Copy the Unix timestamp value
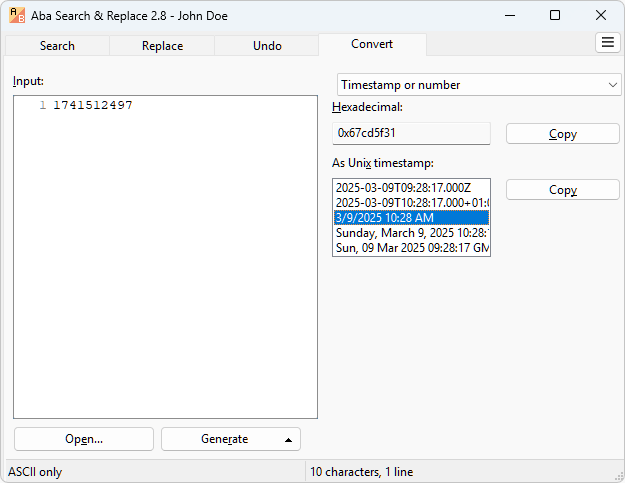The width and height of the screenshot is (625, 483). [x=562, y=190]
